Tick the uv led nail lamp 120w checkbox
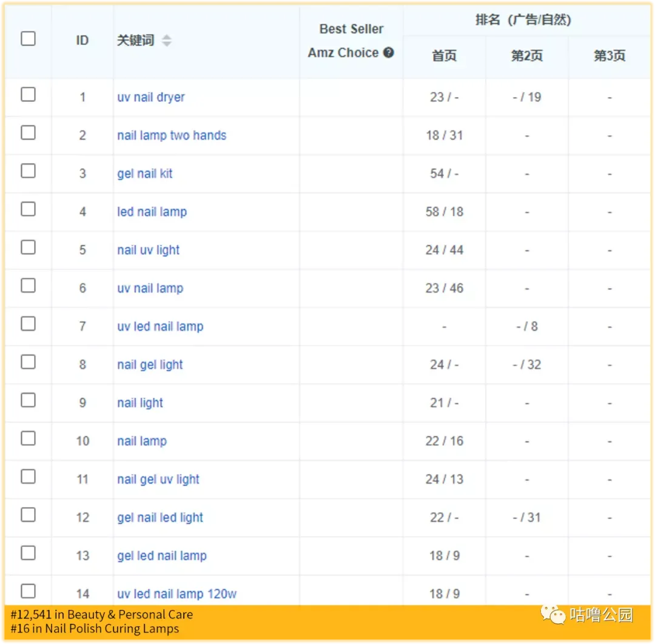655x644 pixels. [28, 591]
